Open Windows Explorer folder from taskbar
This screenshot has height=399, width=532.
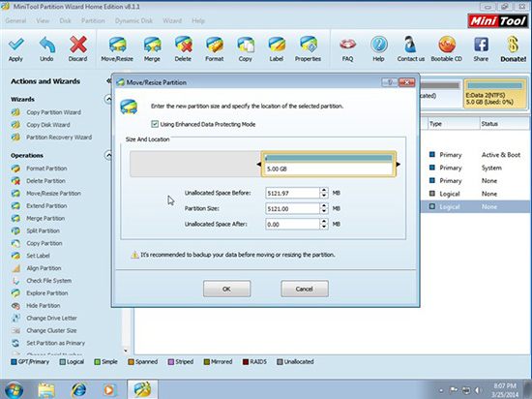point(46,390)
